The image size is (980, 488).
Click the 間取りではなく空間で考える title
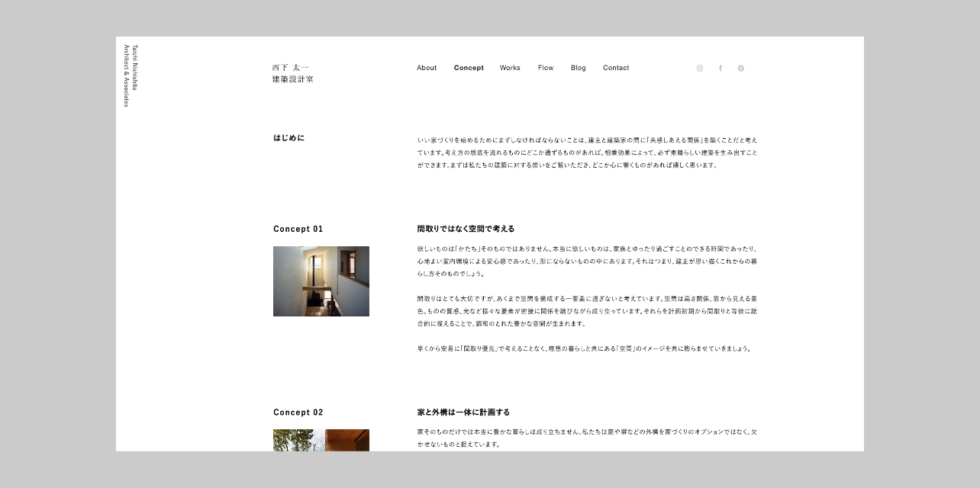(x=466, y=229)
